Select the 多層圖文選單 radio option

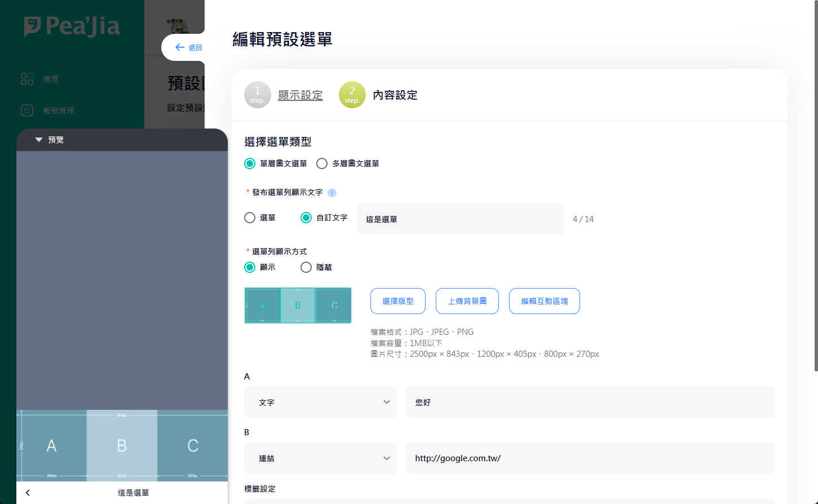322,163
